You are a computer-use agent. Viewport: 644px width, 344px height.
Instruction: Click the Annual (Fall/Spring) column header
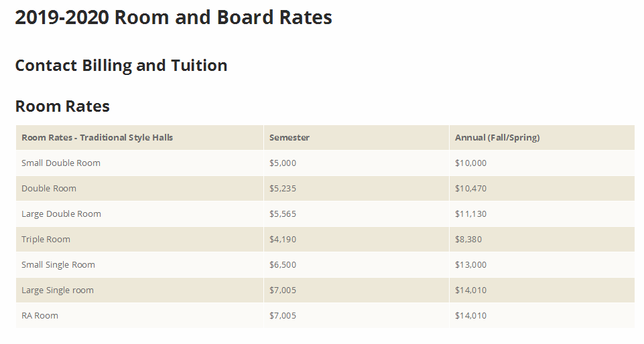tap(497, 137)
